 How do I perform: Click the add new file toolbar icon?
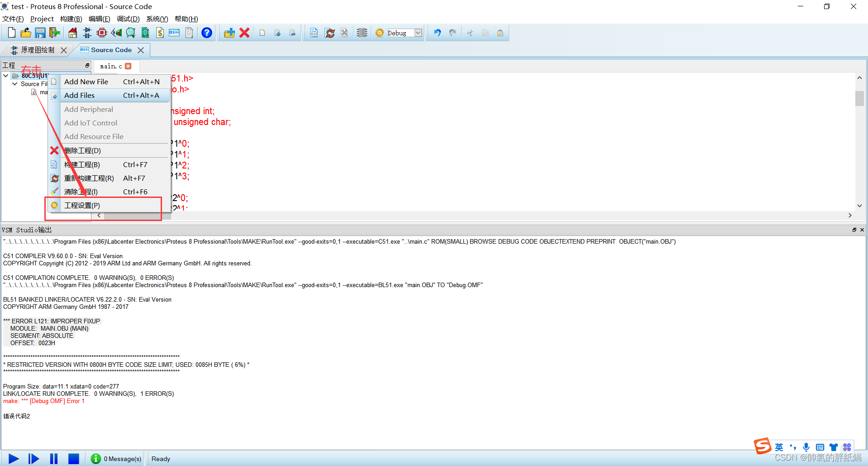(262, 33)
